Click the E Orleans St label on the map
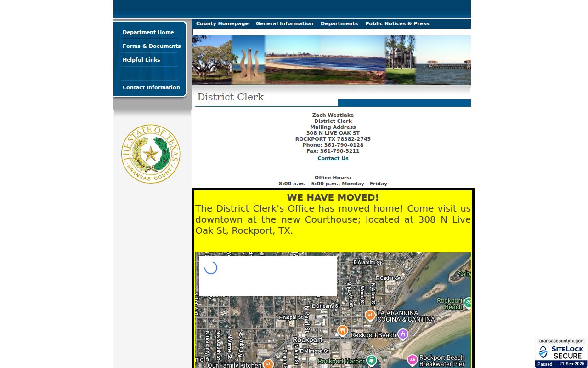The image size is (588, 368). pyautogui.click(x=326, y=306)
